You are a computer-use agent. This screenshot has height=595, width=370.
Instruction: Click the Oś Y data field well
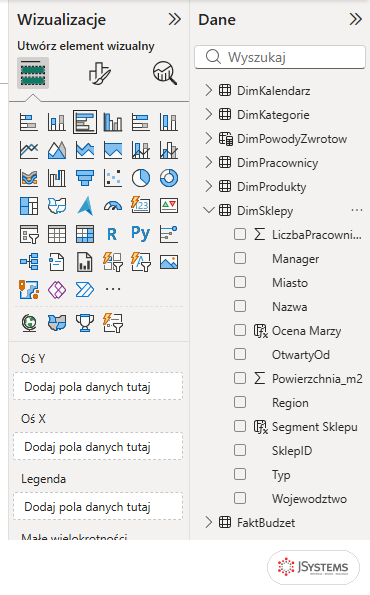[98, 387]
